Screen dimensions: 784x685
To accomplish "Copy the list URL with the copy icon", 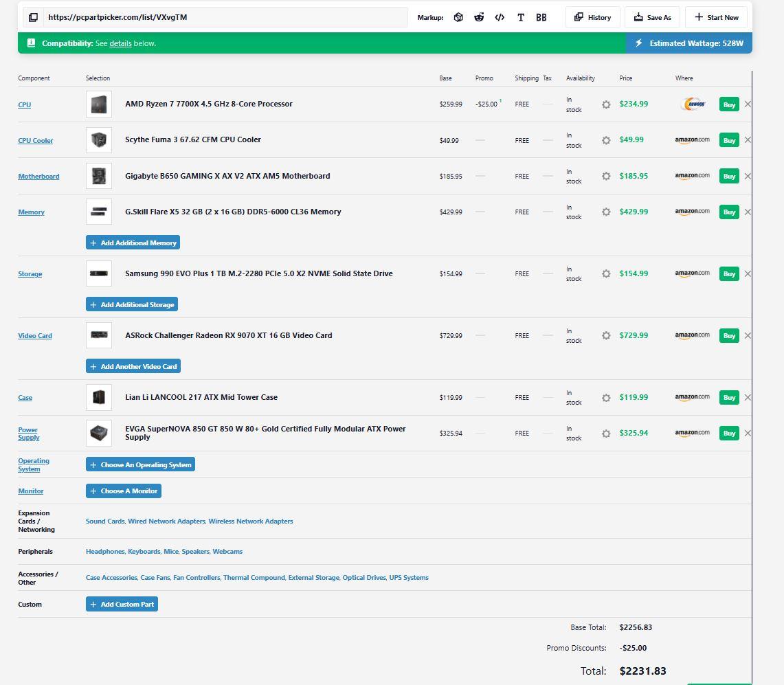I will click(33, 17).
